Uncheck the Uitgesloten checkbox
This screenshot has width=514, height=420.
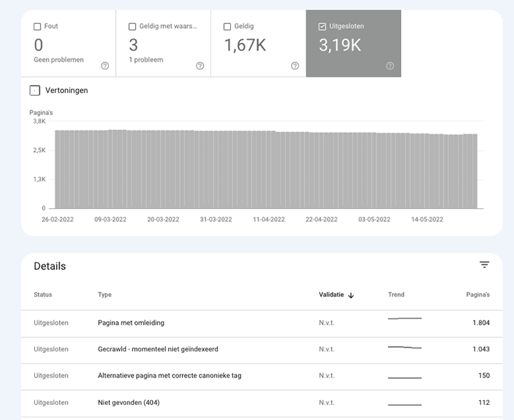coord(323,27)
